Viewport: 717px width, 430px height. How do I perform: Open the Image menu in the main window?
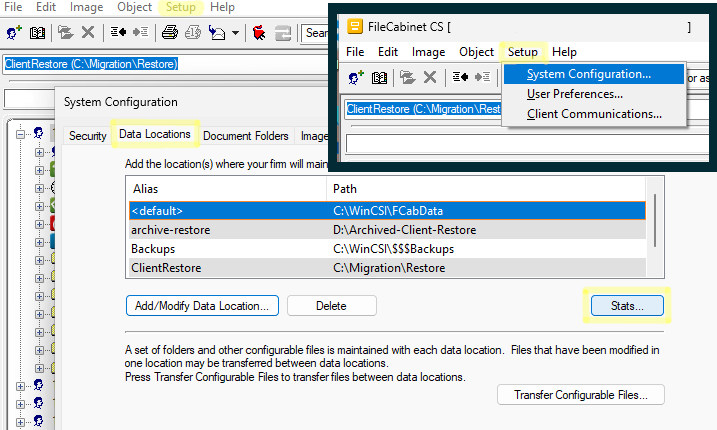point(86,7)
